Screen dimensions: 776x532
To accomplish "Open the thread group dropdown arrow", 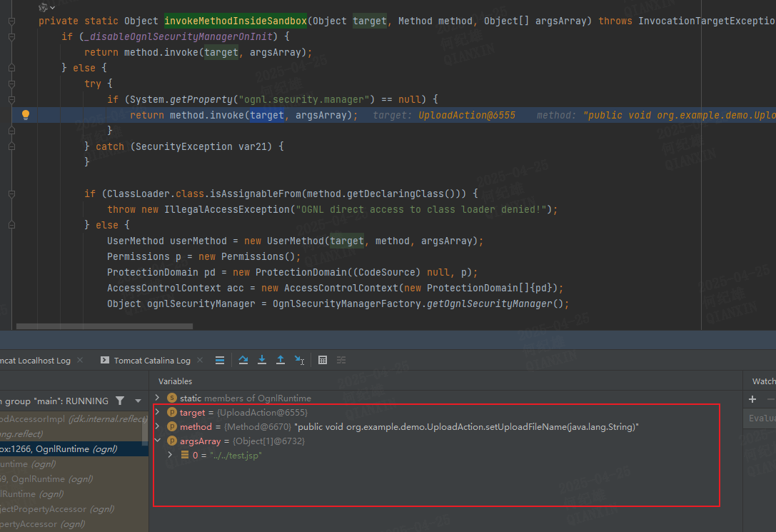I will 138,401.
